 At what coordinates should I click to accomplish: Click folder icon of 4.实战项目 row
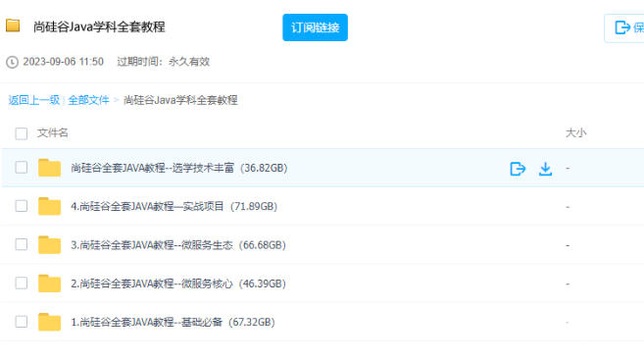[49, 206]
